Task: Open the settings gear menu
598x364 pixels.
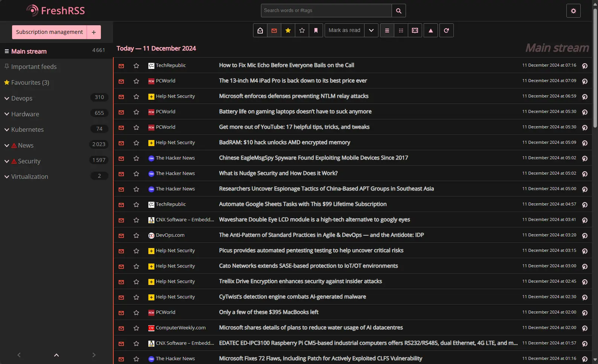Action: point(573,11)
